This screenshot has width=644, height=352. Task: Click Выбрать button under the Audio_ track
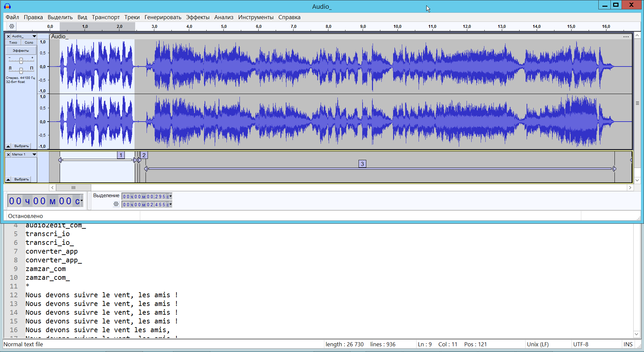[21, 146]
